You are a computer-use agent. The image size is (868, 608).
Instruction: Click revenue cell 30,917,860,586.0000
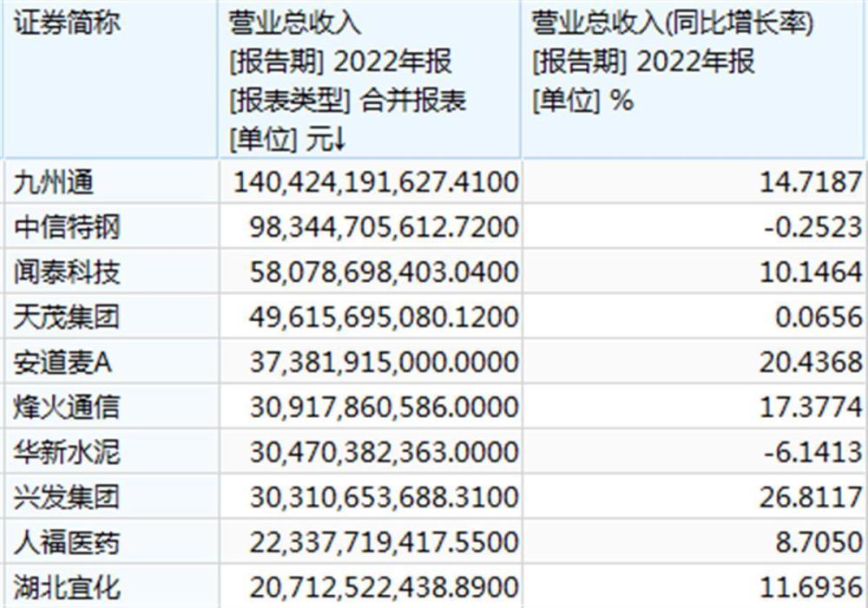371,407
